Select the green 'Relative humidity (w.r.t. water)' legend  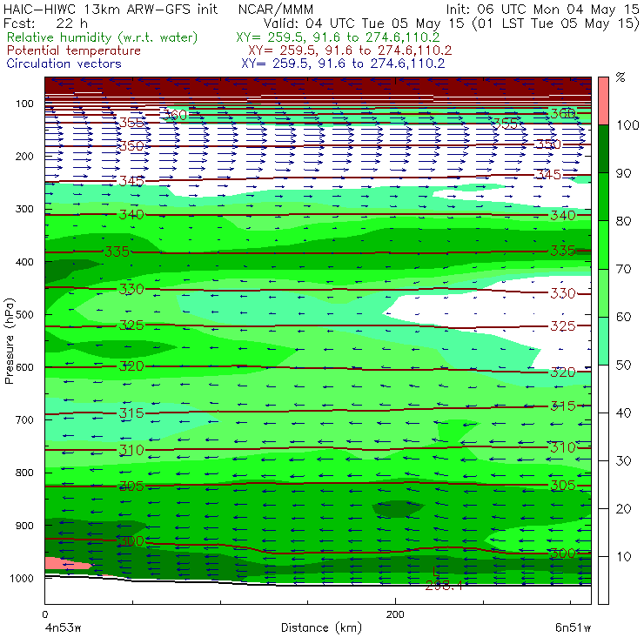103,37
